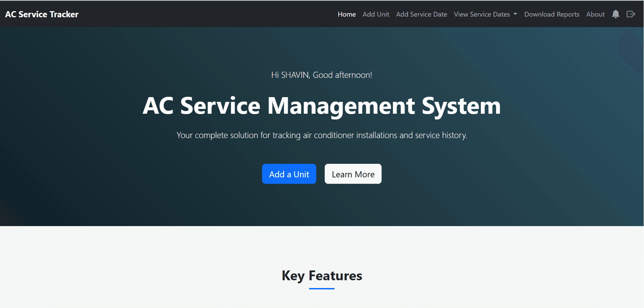Image resolution: width=644 pixels, height=308 pixels.
Task: Select Home in the navigation bar
Action: pyautogui.click(x=346, y=14)
